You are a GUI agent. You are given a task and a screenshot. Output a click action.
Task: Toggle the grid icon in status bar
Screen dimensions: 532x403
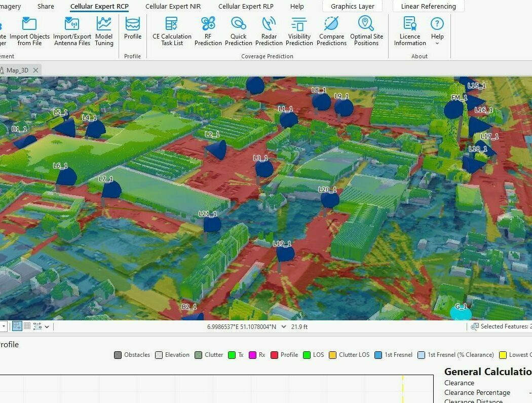[x=27, y=326]
